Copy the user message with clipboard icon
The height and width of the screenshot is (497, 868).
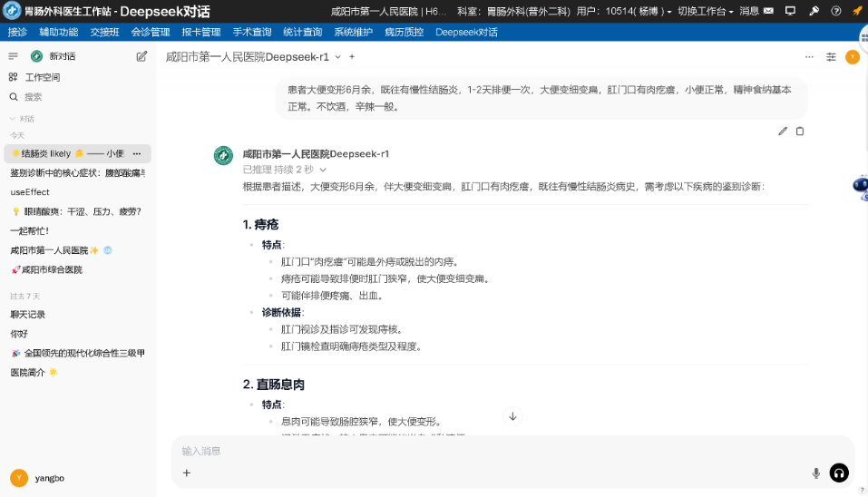pos(800,132)
